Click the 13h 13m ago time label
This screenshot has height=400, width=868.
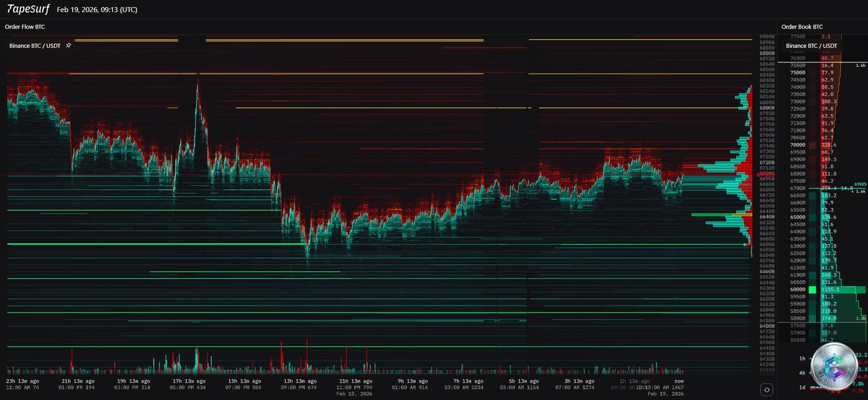coord(300,381)
